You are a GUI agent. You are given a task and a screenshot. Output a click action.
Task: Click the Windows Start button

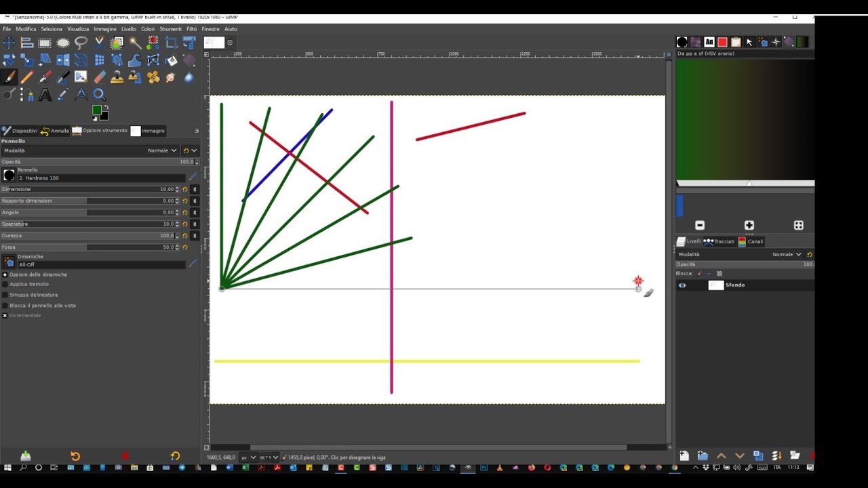[7, 468]
